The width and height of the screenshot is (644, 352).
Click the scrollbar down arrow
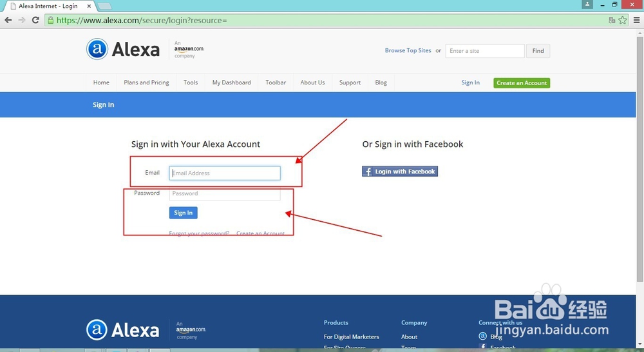tap(640, 344)
